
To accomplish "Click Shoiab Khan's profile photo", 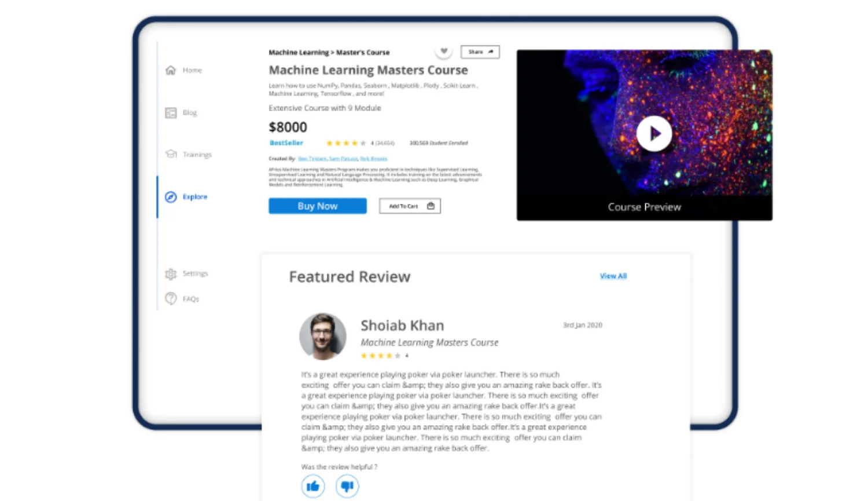I will click(x=323, y=337).
